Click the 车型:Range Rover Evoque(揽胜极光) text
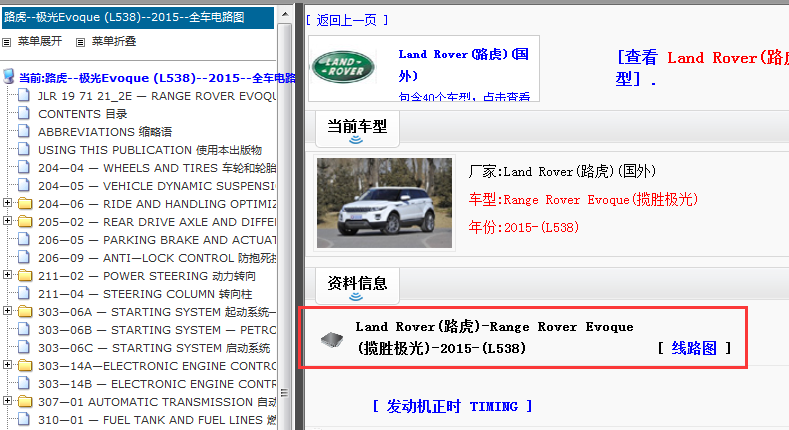This screenshot has height=430, width=789. pyautogui.click(x=583, y=200)
